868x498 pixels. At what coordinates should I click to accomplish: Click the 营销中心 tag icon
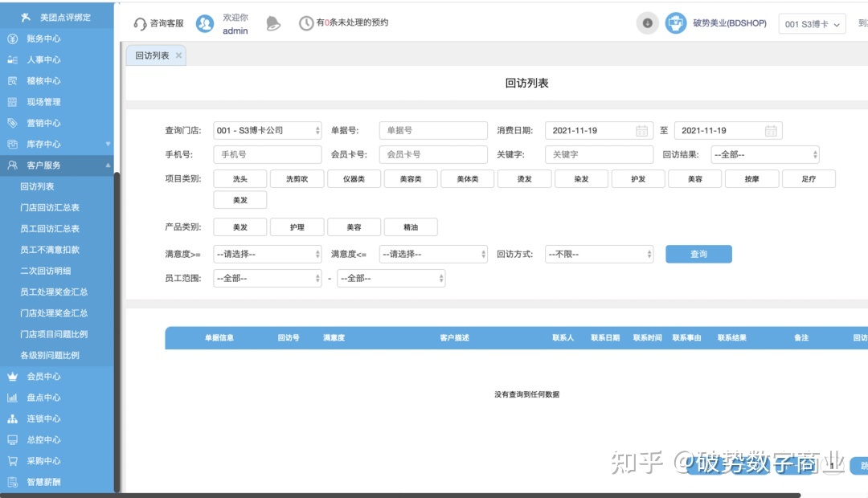12,123
